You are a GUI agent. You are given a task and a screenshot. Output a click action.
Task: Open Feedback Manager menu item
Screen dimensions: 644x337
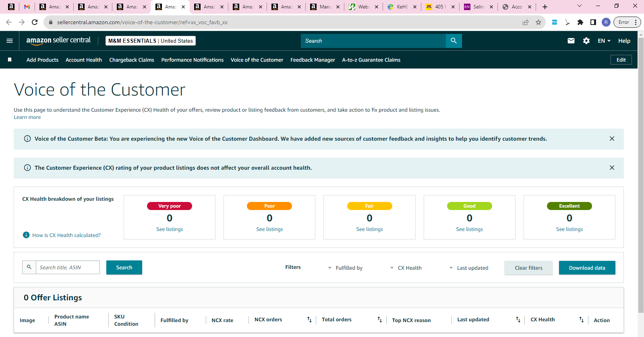click(x=313, y=60)
